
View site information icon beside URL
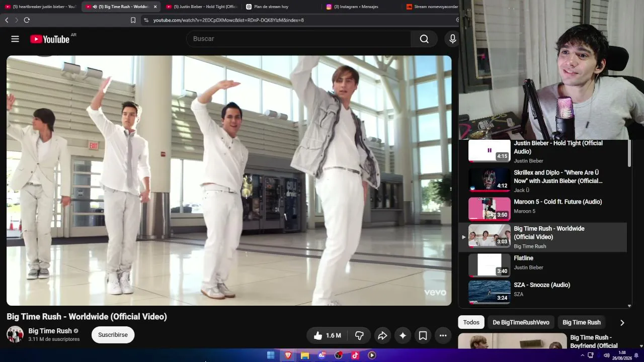tap(146, 20)
